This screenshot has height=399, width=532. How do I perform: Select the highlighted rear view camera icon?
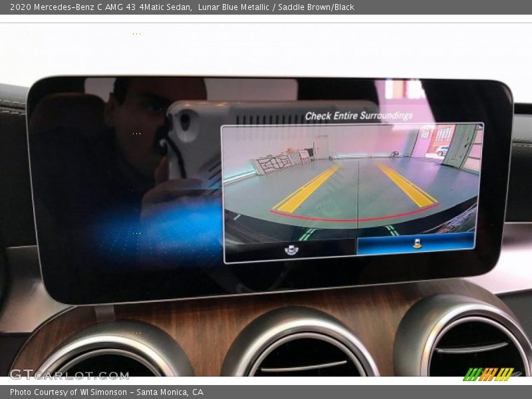point(417,243)
